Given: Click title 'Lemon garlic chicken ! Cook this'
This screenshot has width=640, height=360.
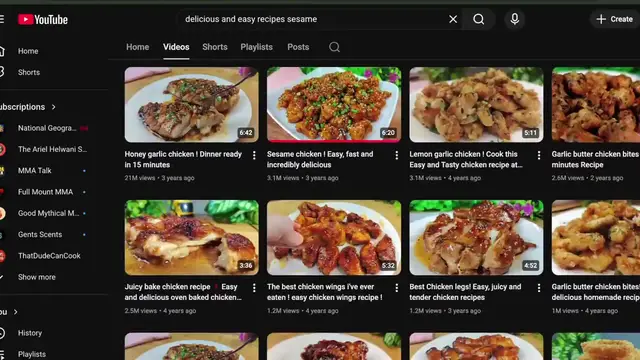Looking at the screenshot, I should coord(463,154).
